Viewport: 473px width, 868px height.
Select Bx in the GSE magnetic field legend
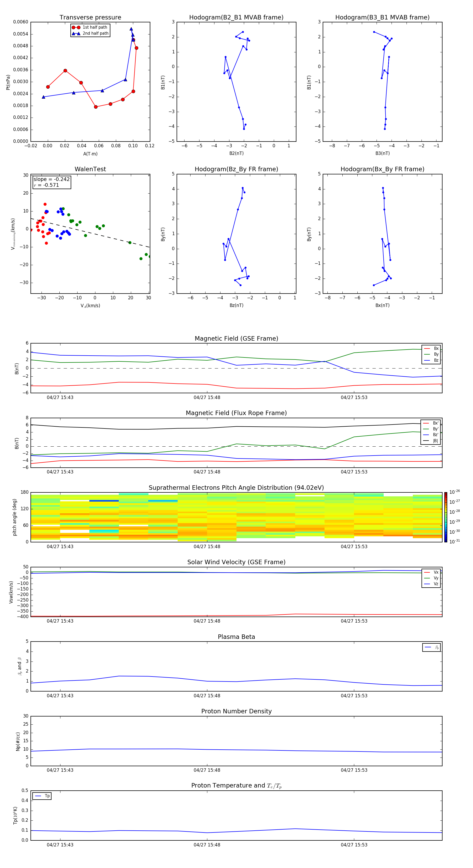pyautogui.click(x=431, y=349)
